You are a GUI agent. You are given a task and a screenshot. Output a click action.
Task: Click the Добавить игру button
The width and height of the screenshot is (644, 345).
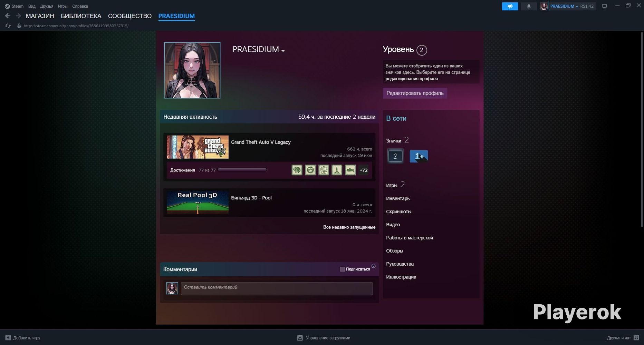(x=23, y=338)
